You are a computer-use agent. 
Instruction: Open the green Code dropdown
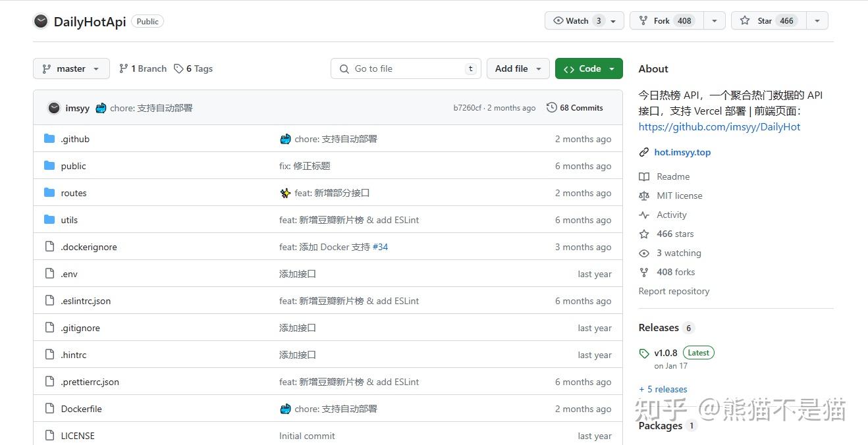tap(588, 68)
